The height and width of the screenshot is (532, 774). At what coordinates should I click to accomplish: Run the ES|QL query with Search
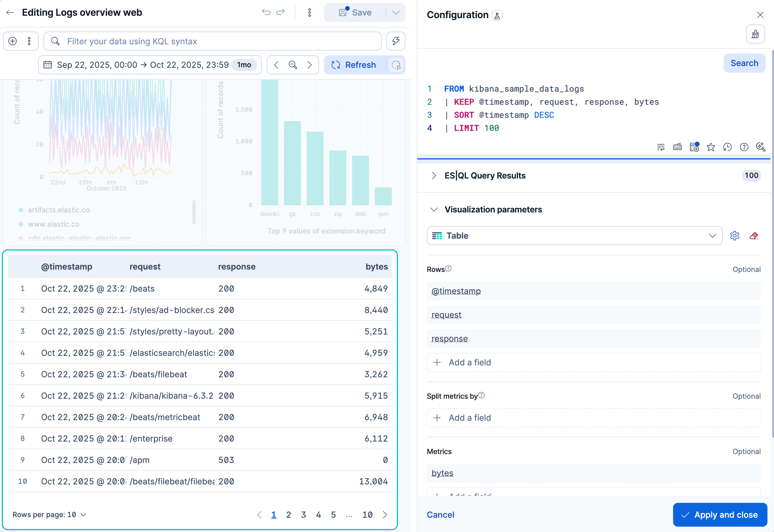click(744, 63)
